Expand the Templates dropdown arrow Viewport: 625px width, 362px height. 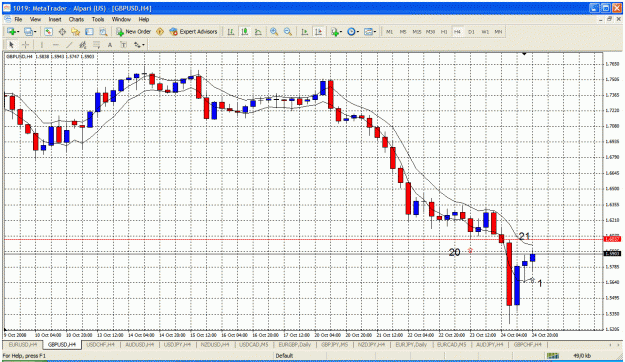tap(375, 32)
